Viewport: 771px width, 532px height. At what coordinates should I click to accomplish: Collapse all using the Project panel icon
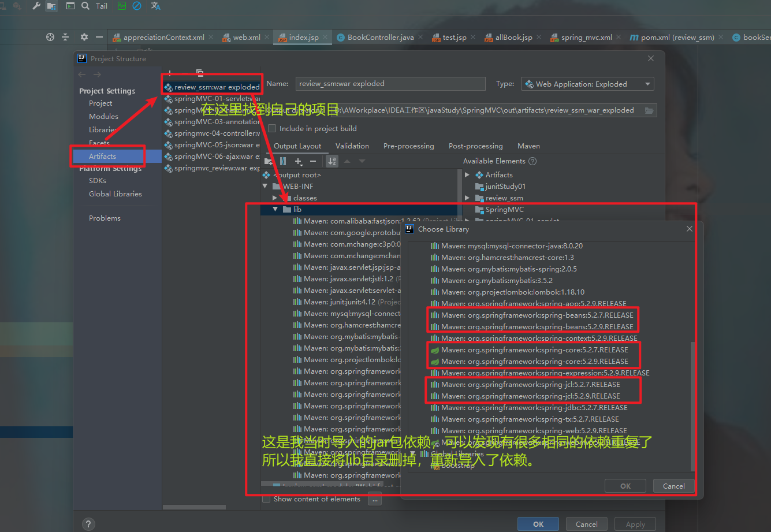pos(65,37)
